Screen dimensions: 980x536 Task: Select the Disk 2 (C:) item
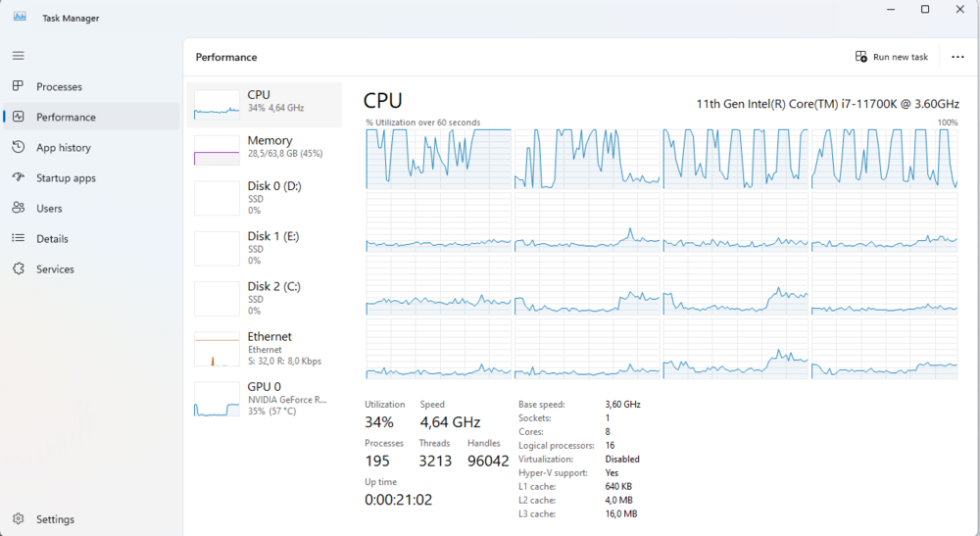265,297
